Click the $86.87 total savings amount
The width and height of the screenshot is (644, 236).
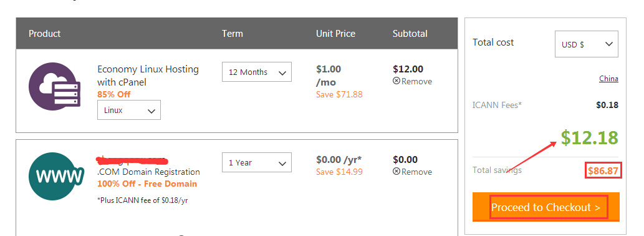tap(603, 170)
